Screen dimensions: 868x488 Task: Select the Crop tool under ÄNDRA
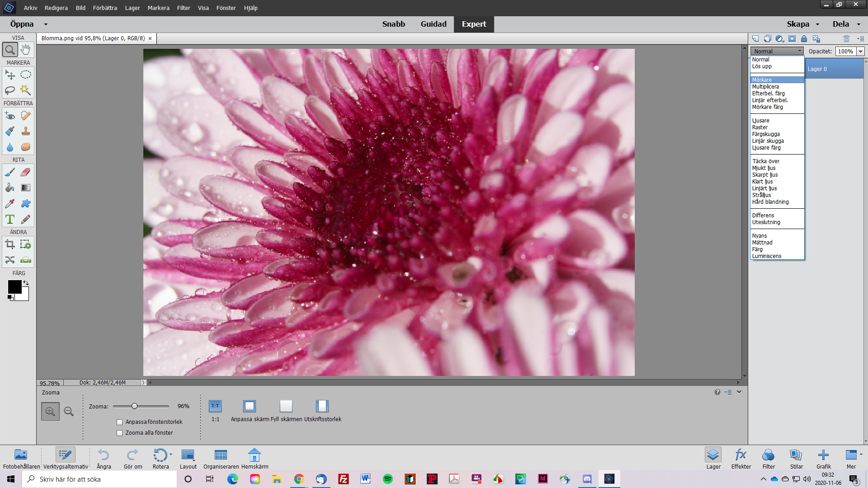[10, 244]
